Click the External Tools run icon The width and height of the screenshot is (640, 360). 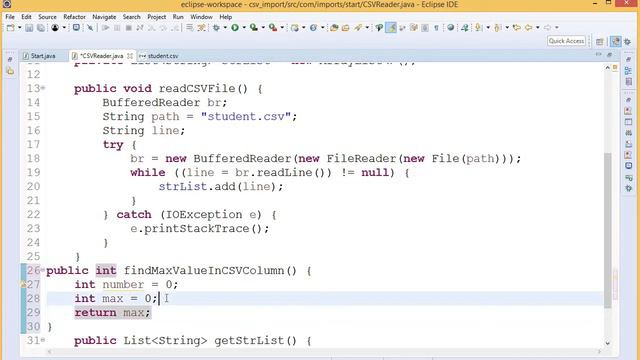click(273, 27)
